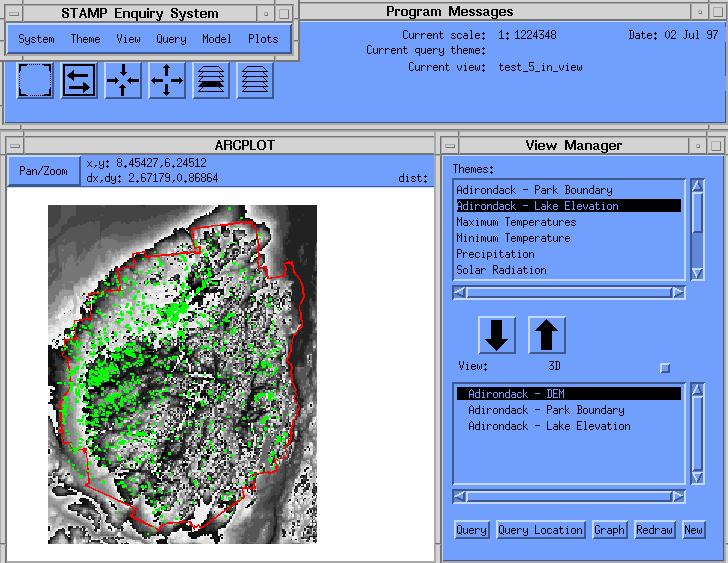Open the Query menu
The image size is (728, 563).
pyautogui.click(x=171, y=39)
